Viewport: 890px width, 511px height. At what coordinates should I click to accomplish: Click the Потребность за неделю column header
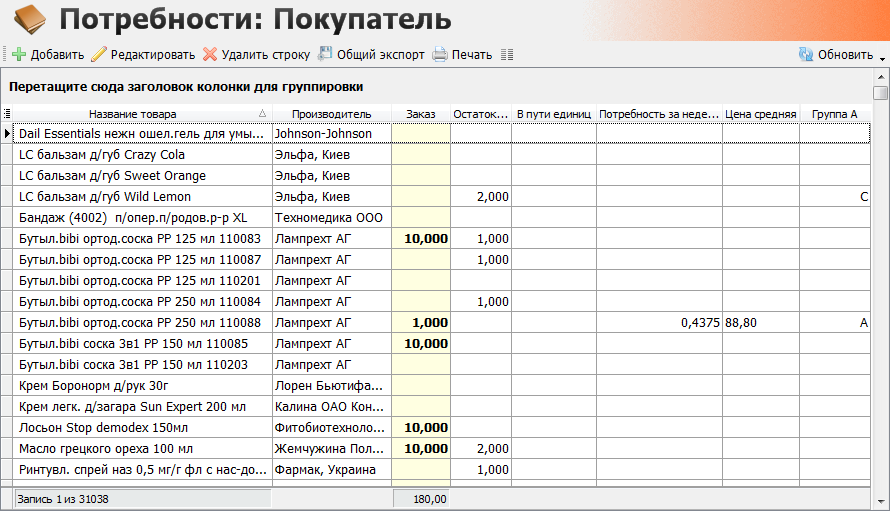660,114
